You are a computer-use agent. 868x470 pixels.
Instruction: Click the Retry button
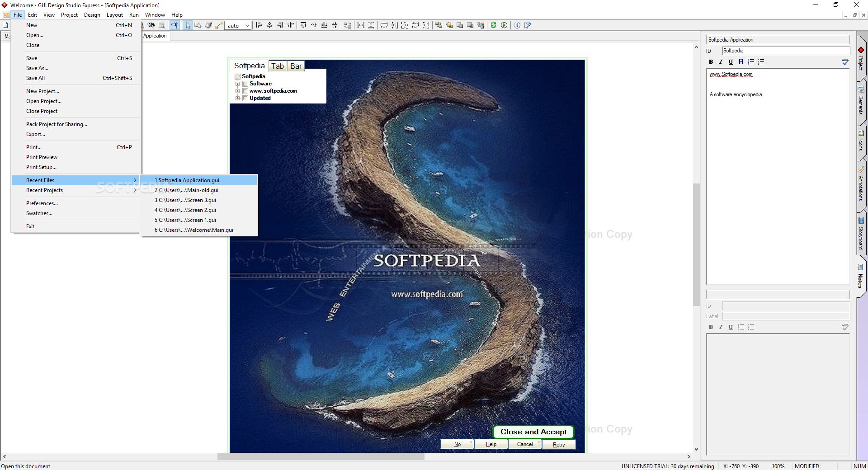pos(559,444)
